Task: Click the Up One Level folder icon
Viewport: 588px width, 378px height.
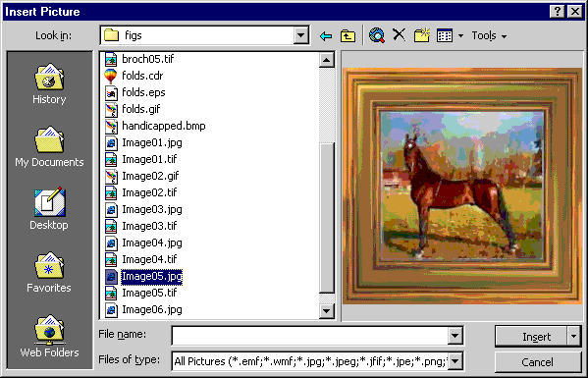Action: pos(347,36)
